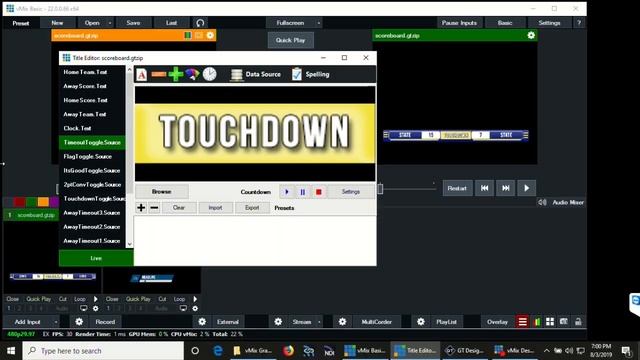Click skip to previous track button
640x360 pixels.
484,188
